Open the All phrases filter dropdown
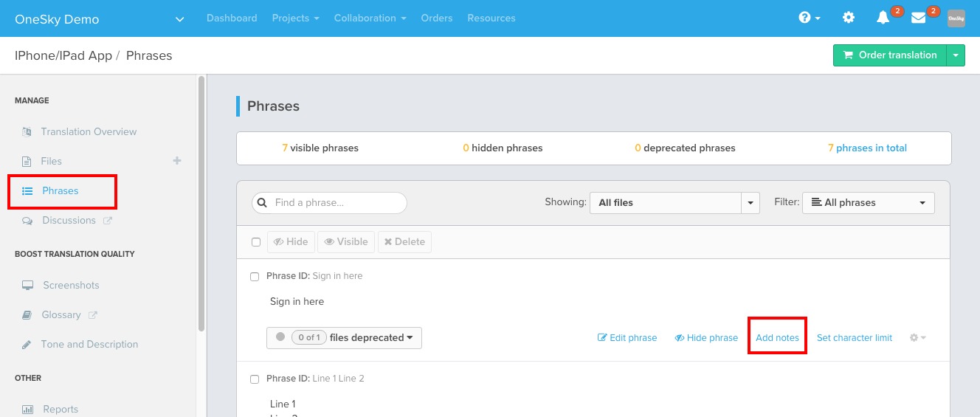 (x=869, y=203)
